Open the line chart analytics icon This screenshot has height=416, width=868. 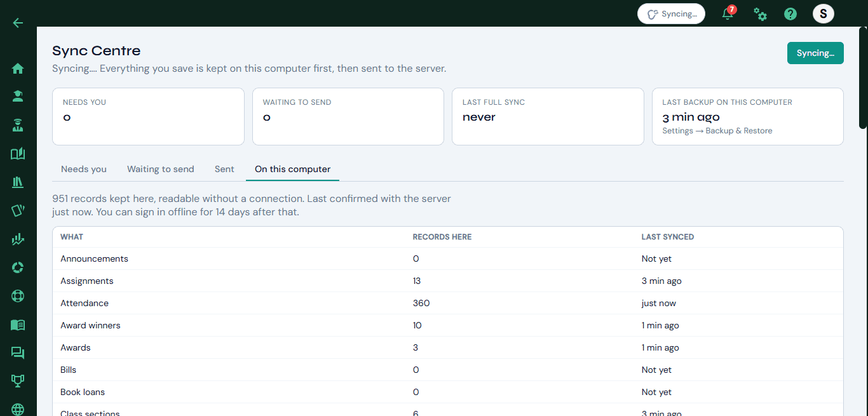pyautogui.click(x=18, y=239)
